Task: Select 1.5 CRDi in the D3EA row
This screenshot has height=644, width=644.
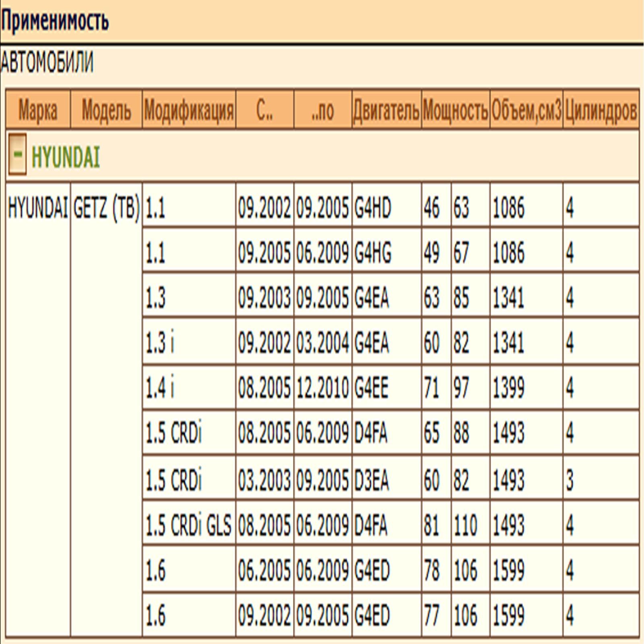Action: pos(189,478)
